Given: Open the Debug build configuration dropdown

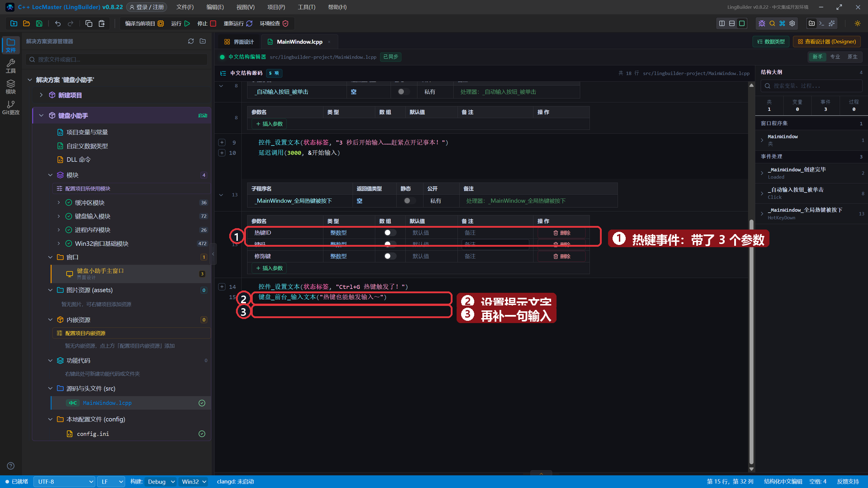Looking at the screenshot, I should coord(160,482).
